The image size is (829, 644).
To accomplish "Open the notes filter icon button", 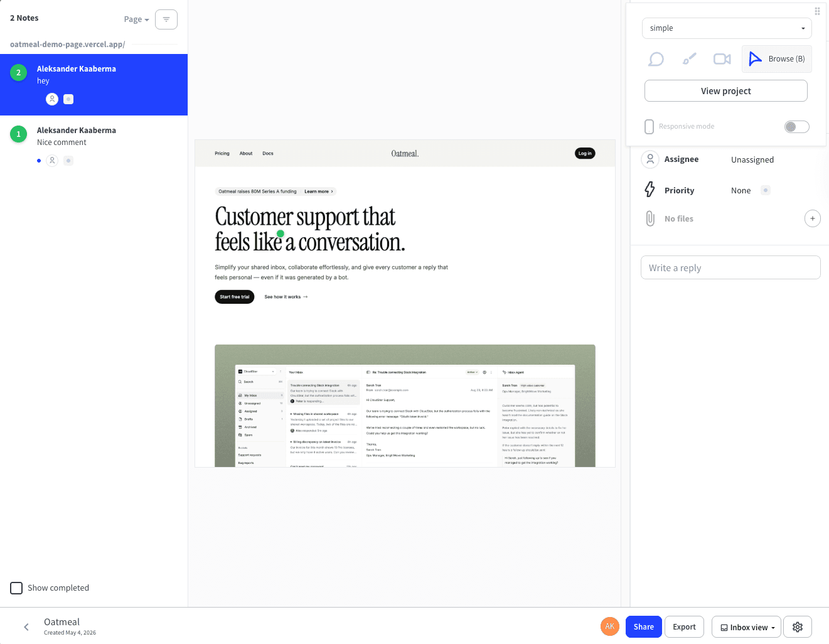I will pos(166,19).
